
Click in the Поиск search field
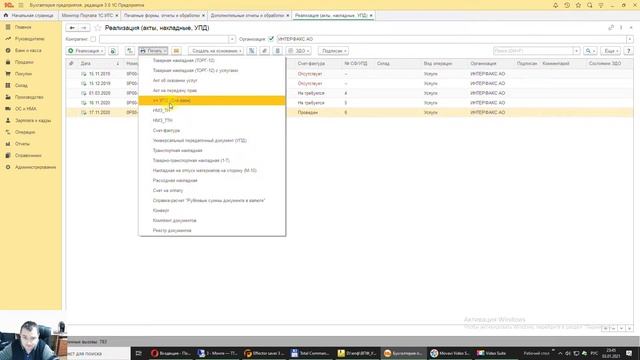(533, 51)
